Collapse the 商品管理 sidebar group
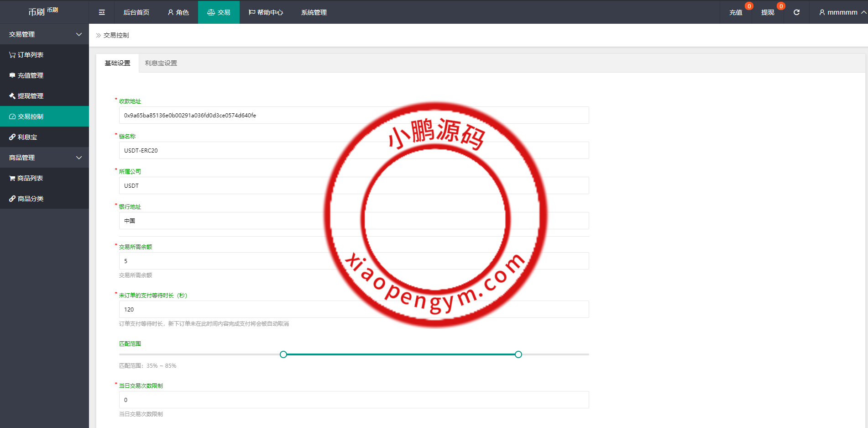 click(44, 158)
